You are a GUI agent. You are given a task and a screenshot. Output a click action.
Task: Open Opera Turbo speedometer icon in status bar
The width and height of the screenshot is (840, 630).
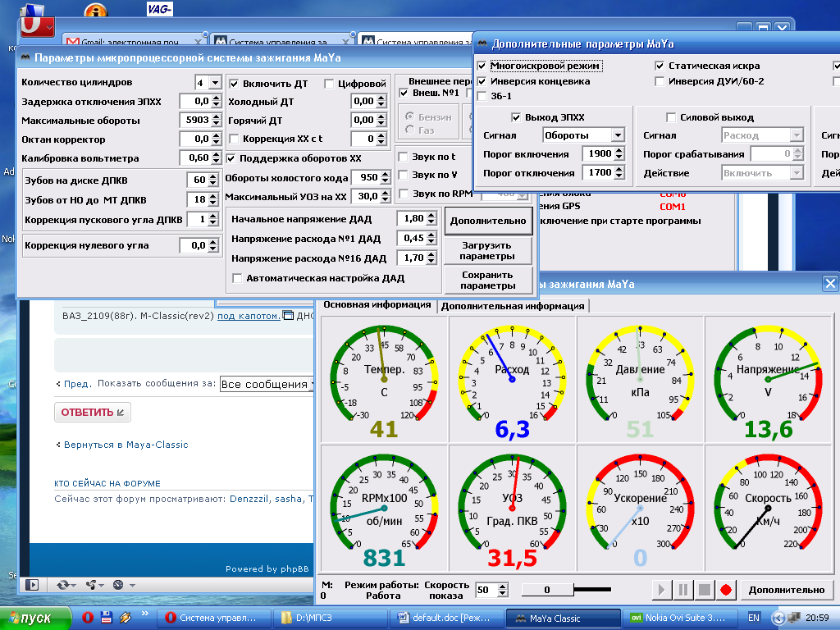point(118,585)
